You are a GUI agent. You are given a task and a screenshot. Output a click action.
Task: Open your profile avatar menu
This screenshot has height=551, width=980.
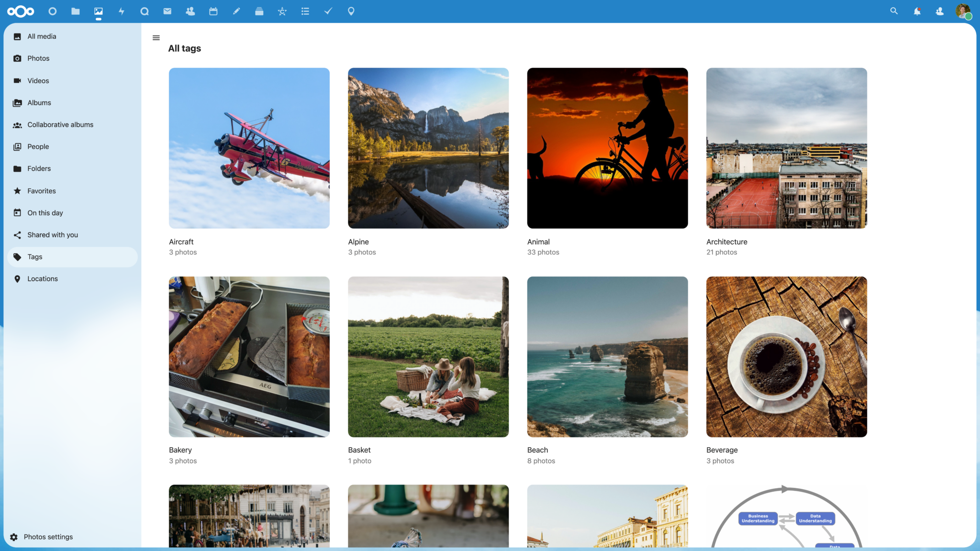pyautogui.click(x=965, y=11)
